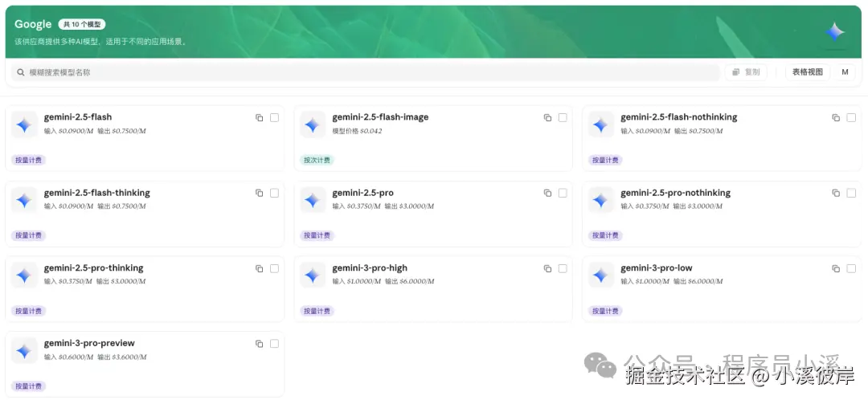The width and height of the screenshot is (868, 400).
Task: Copy the gemini-3-pro-high model name
Action: click(547, 269)
